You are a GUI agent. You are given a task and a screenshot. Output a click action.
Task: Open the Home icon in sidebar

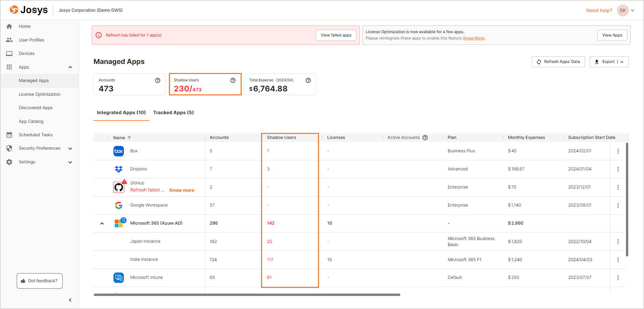9,26
